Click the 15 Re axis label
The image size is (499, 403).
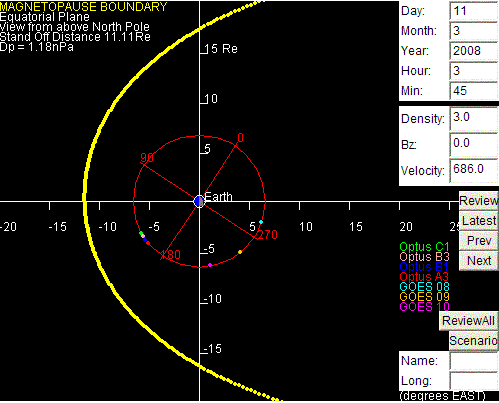221,49
